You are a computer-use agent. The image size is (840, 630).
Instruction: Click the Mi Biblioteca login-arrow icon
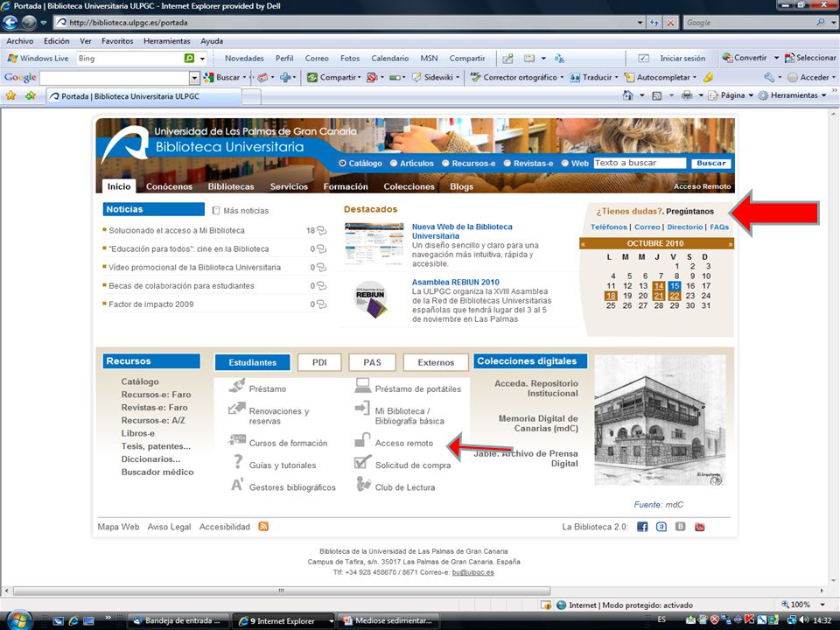click(362, 409)
